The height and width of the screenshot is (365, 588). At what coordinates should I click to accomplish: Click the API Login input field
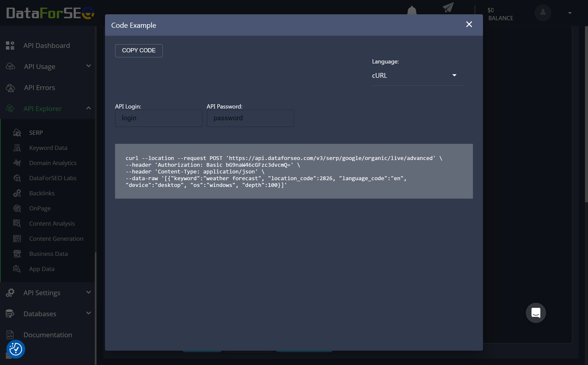point(158,118)
